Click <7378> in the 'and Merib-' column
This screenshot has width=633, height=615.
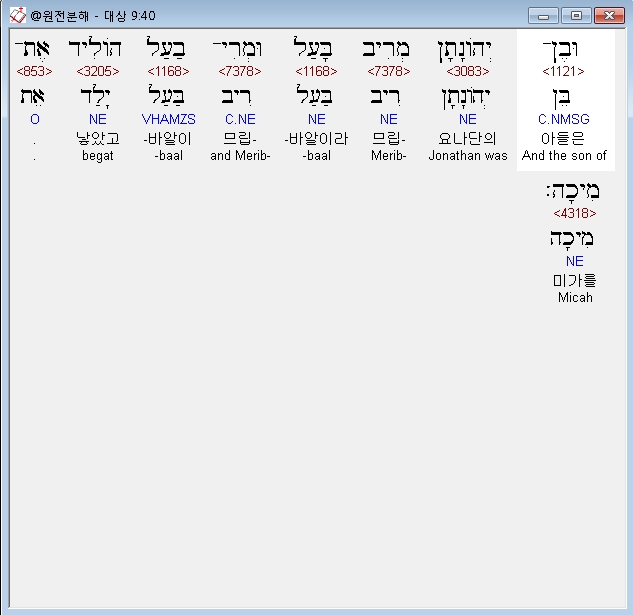[240, 71]
